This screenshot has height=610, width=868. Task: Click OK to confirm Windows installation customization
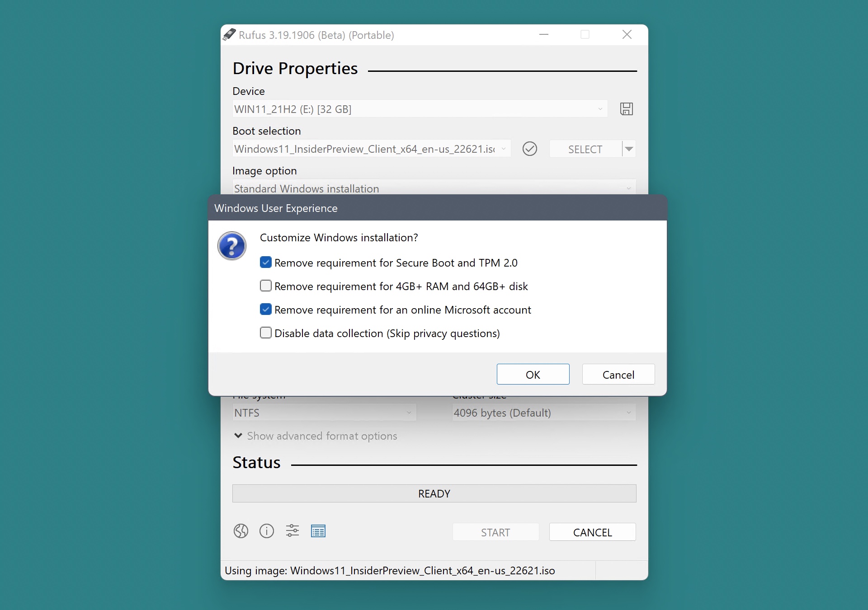coord(533,374)
